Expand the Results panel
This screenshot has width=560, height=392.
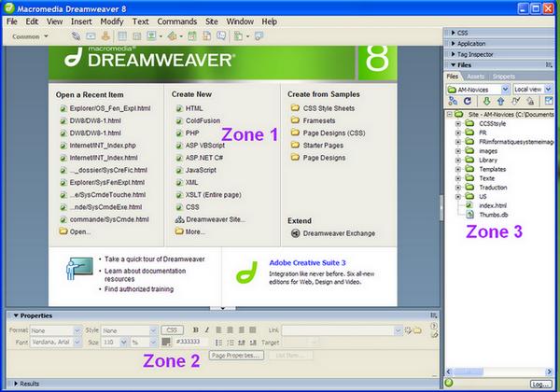[16, 384]
